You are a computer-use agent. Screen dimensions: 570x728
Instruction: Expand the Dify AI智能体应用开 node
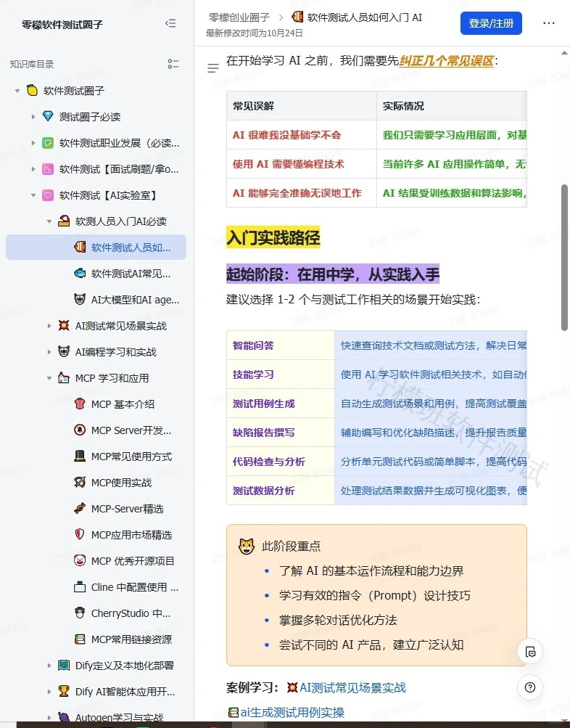pos(49,692)
